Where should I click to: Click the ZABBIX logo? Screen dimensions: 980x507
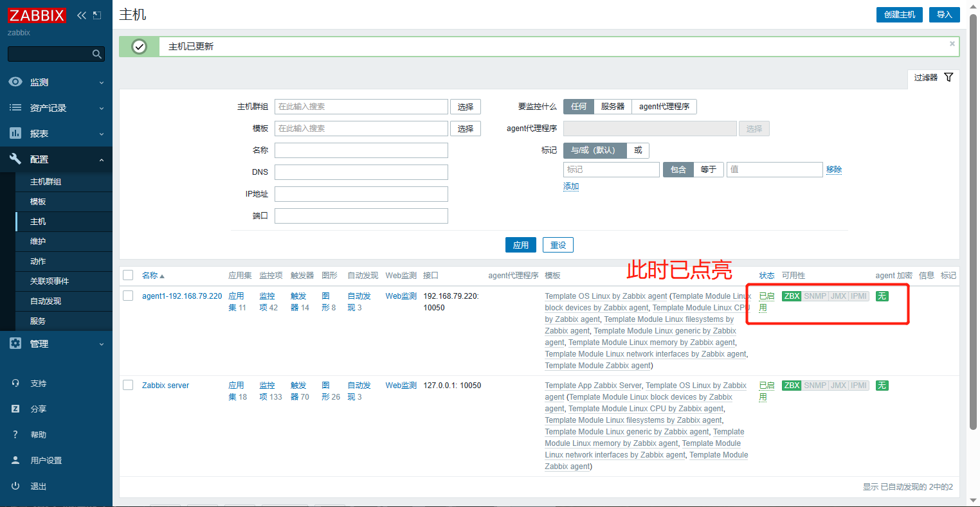[x=37, y=15]
